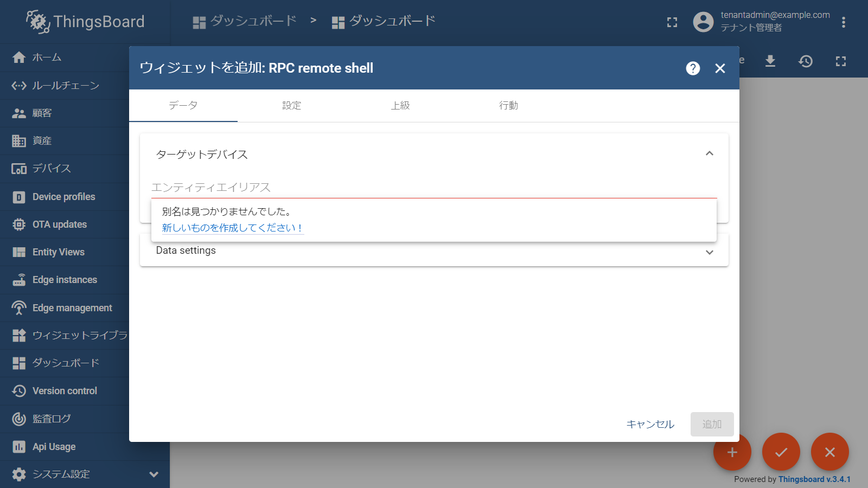Viewport: 868px width, 488px height.
Task: Switch to the 設定 tab
Action: point(291,106)
